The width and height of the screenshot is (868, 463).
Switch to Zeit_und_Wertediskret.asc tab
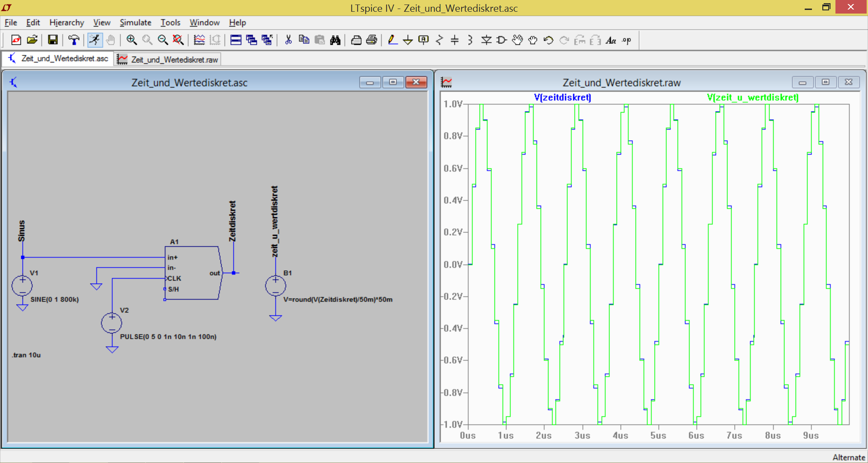click(x=58, y=59)
